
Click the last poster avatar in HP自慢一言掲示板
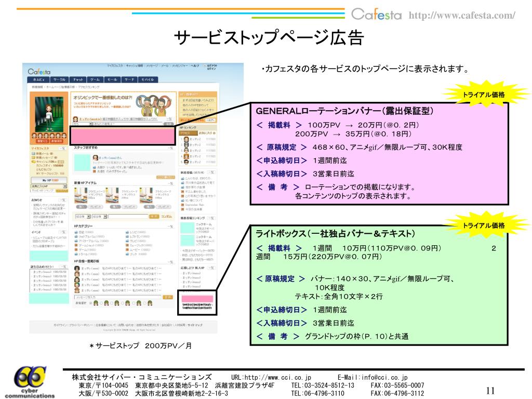[77, 290]
